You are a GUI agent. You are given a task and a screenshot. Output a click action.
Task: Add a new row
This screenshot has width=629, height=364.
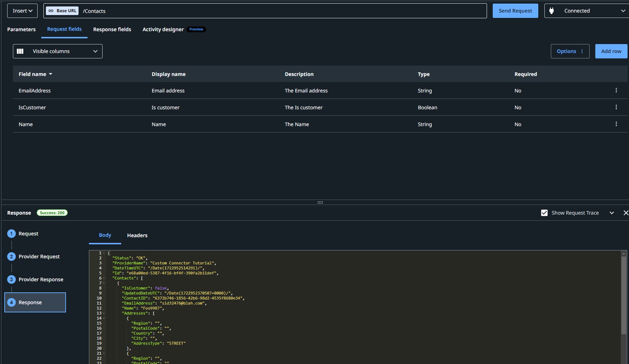click(611, 51)
